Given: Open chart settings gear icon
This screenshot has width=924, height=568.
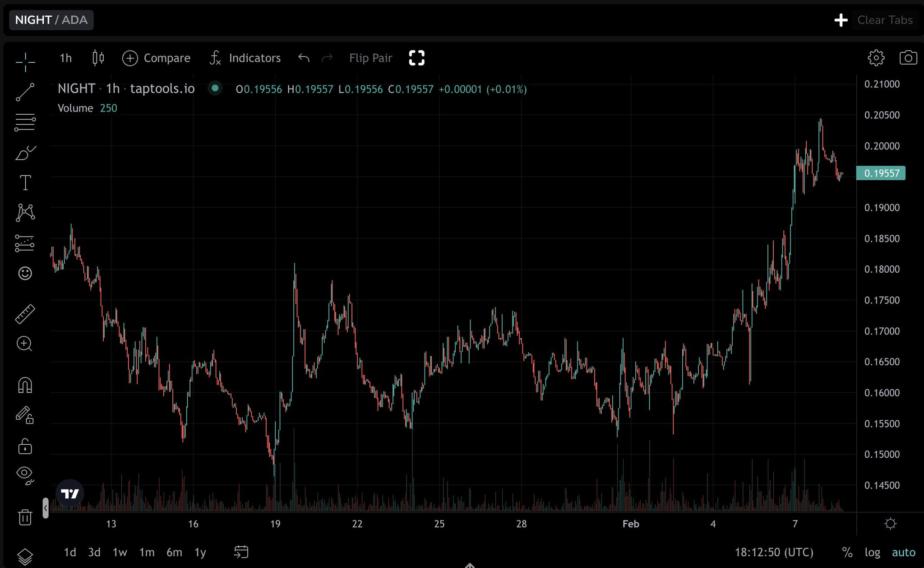Looking at the screenshot, I should [876, 58].
